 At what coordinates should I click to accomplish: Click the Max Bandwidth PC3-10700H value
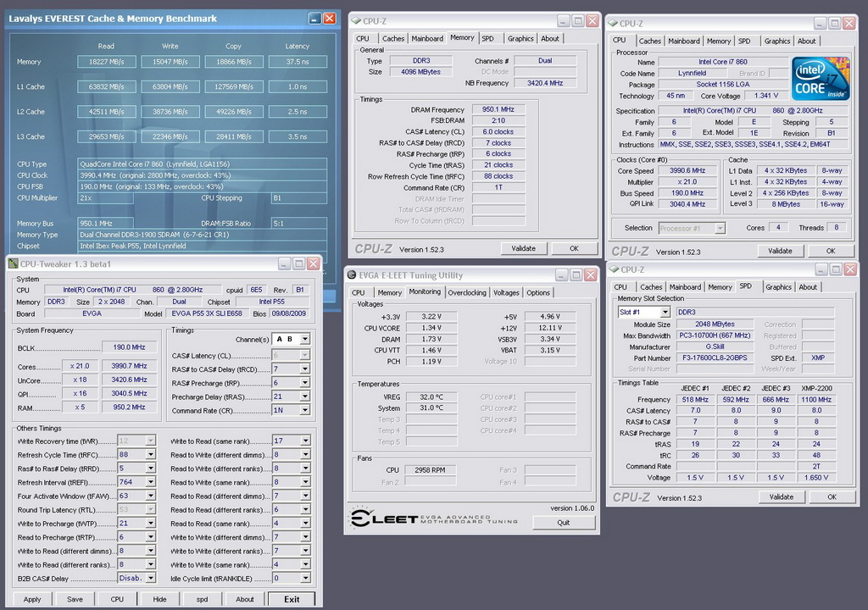click(x=715, y=335)
